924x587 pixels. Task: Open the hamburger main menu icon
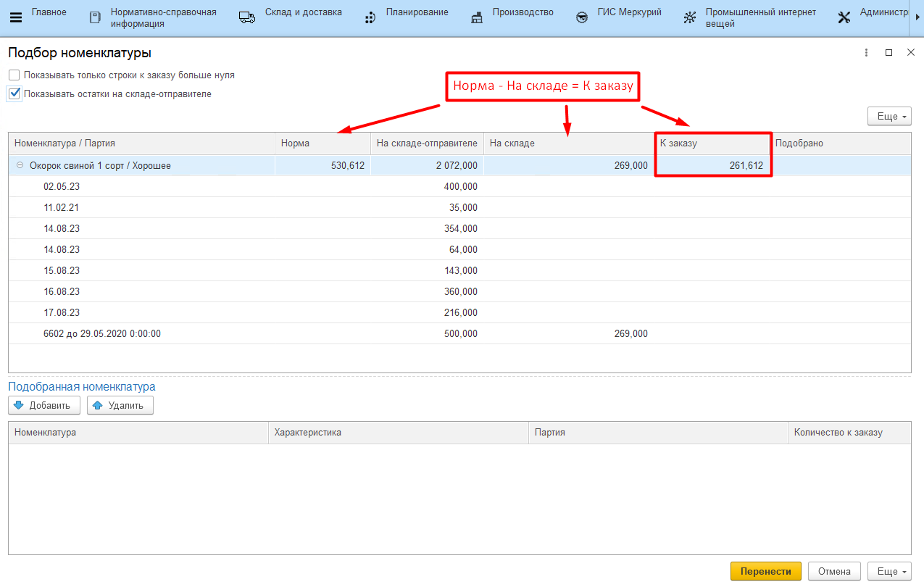point(15,17)
